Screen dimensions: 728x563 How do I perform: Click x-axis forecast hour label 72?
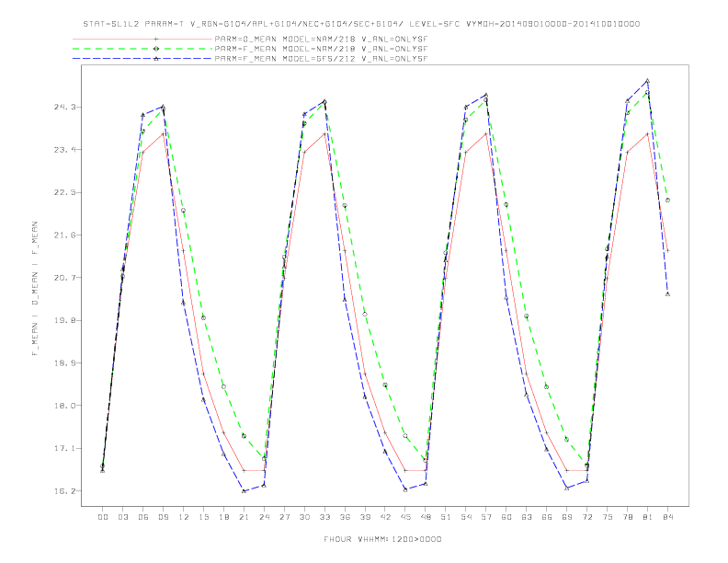coord(587,517)
